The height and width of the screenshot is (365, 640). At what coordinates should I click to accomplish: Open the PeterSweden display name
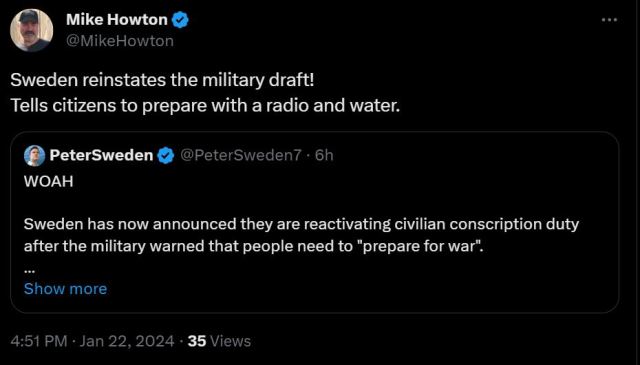[101, 155]
